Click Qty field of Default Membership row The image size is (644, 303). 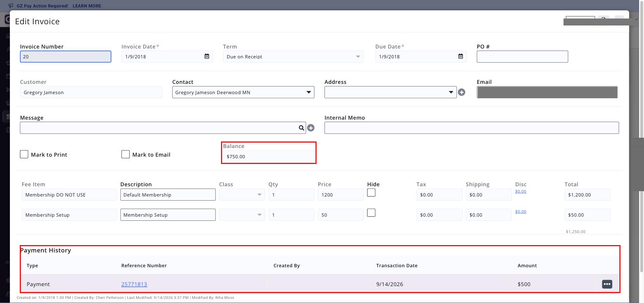(x=291, y=195)
